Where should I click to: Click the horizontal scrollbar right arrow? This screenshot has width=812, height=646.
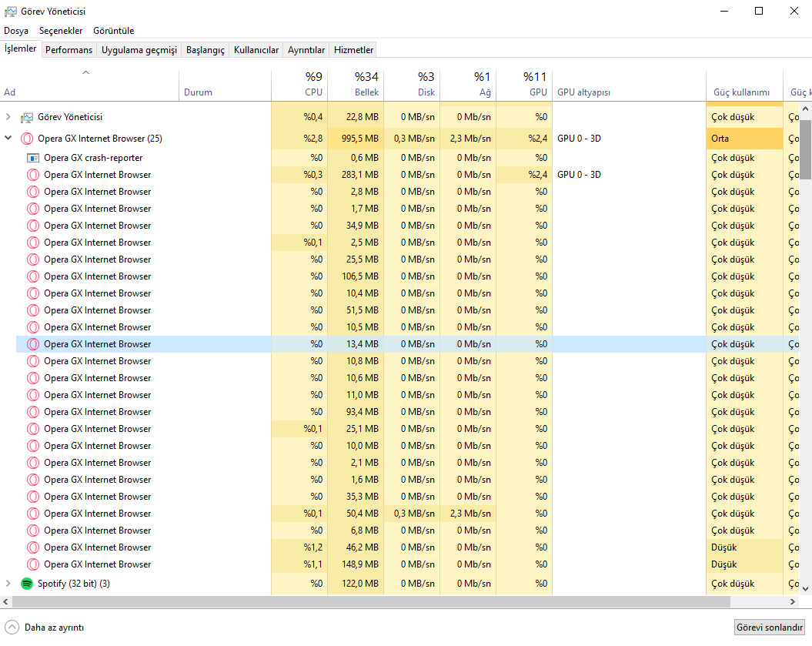(792, 601)
